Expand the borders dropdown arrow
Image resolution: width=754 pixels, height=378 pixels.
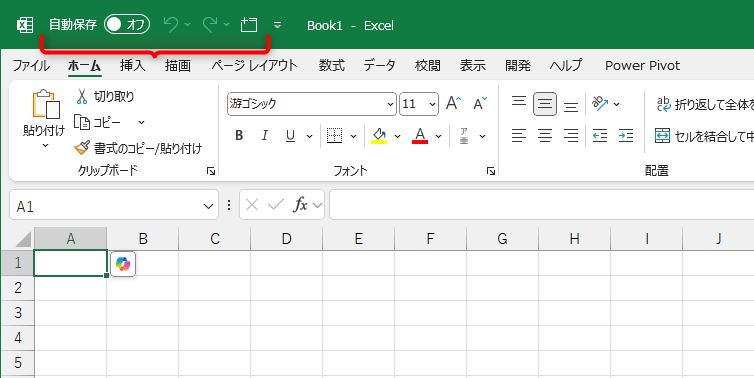coord(353,137)
